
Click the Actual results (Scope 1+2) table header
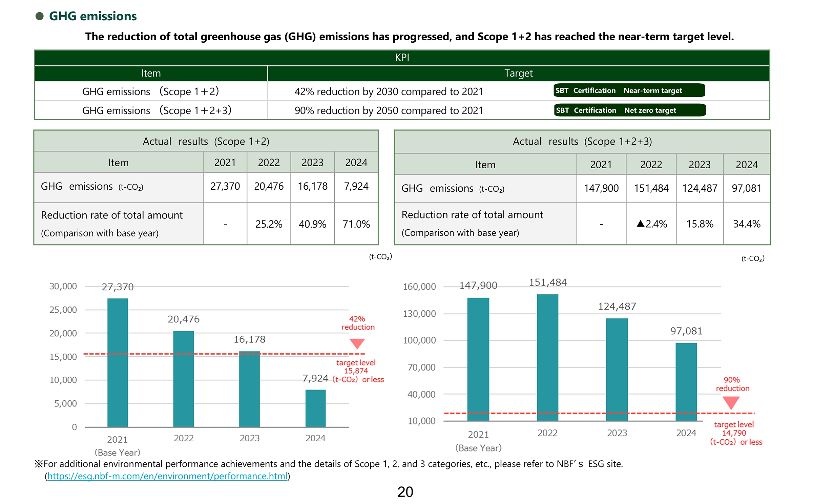206,141
